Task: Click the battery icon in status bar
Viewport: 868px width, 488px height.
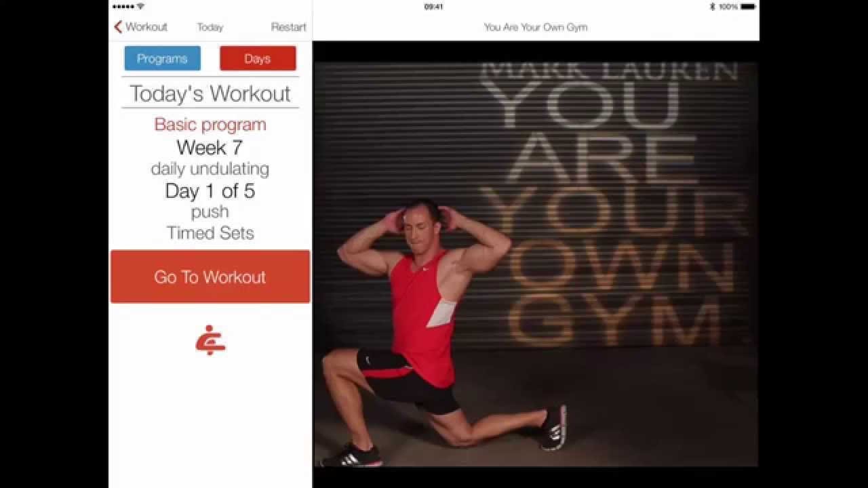Action: point(748,7)
